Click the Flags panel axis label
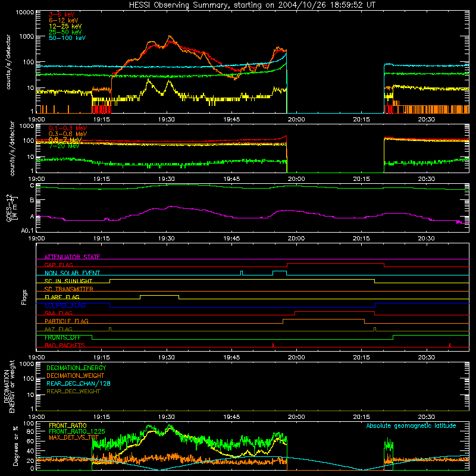Screen dimensions: 476x476 pos(24,297)
